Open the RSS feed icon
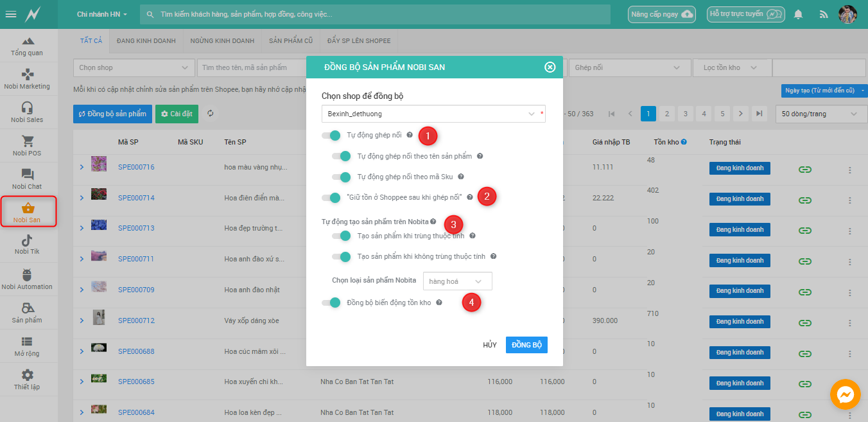 tap(824, 14)
